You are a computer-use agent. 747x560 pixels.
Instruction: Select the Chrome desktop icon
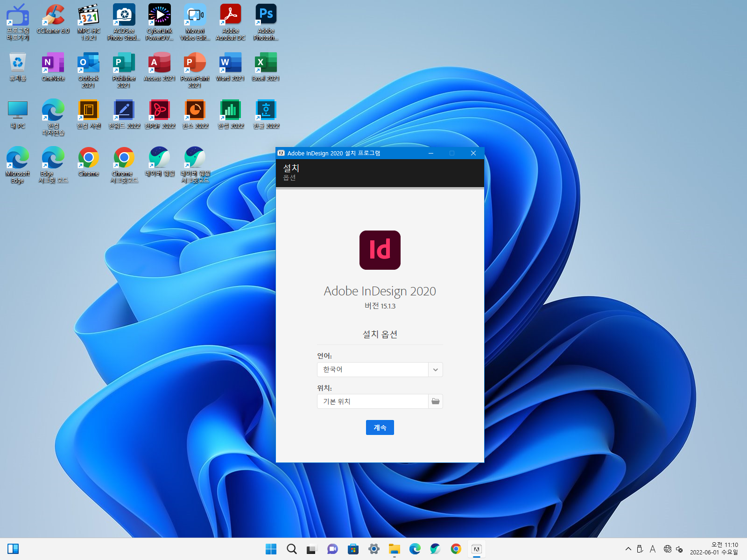point(89,161)
